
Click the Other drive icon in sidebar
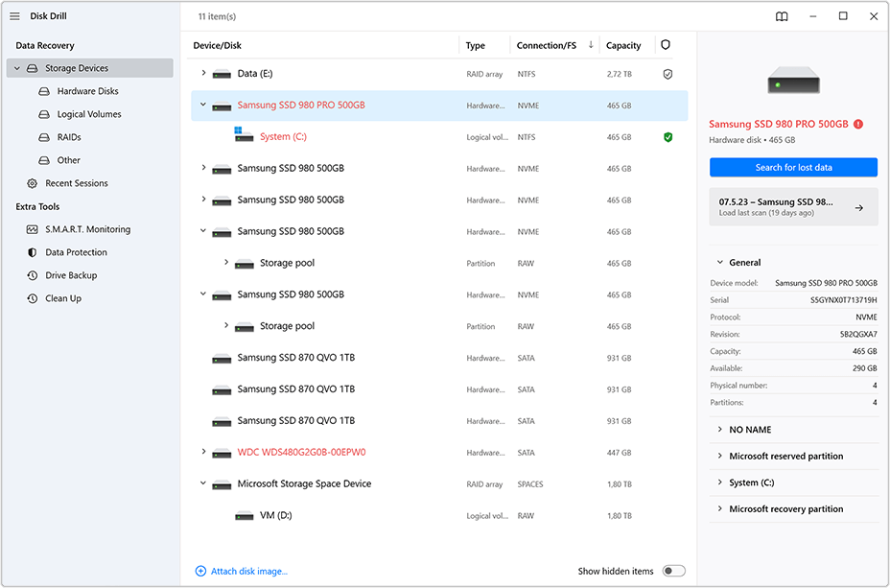pyautogui.click(x=44, y=160)
